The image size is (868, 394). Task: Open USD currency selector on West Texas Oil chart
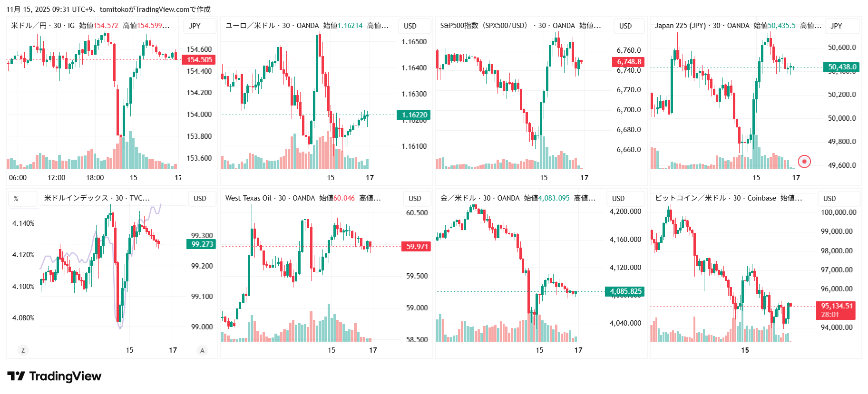pos(415,199)
